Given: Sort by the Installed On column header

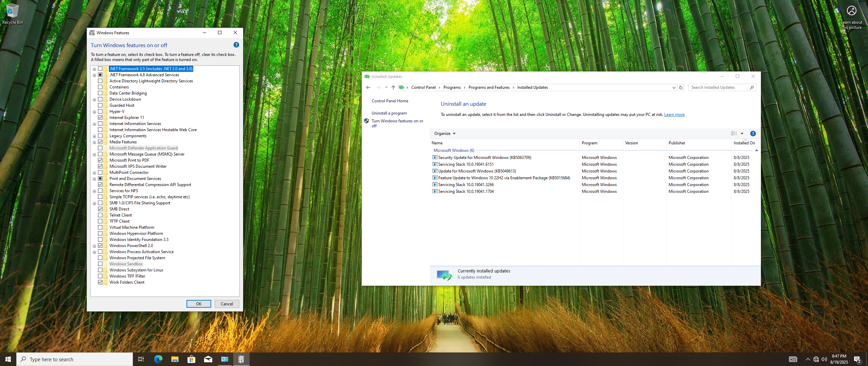Looking at the screenshot, I should click(x=745, y=143).
